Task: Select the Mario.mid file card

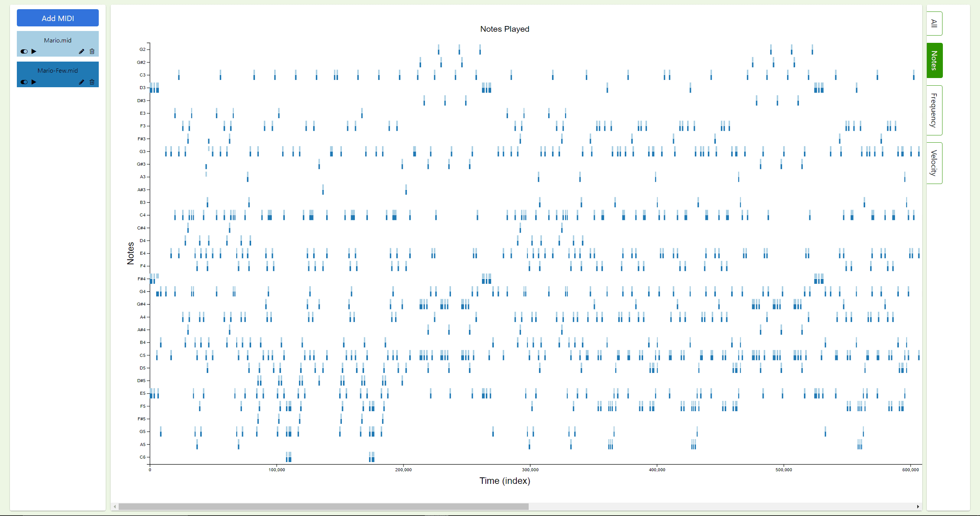Action: point(57,40)
